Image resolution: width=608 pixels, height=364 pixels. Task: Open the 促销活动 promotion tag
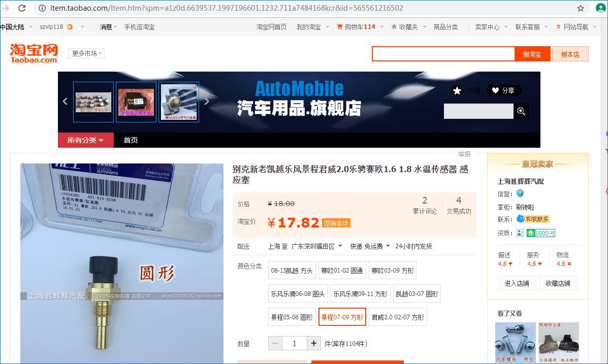[x=336, y=223]
